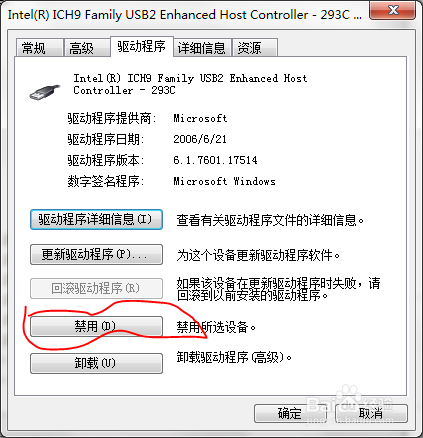Switch to the 常规 tab
Screen dimensions: 423x438
tap(40, 48)
